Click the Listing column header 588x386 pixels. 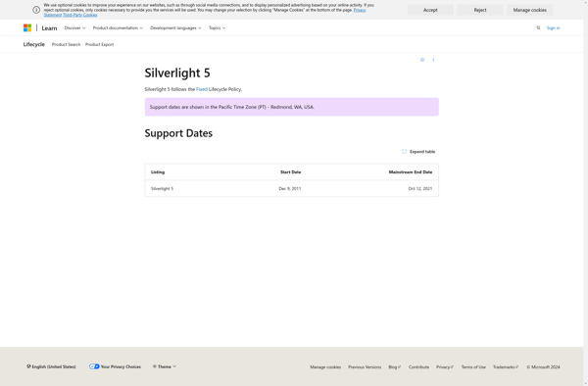coord(158,172)
